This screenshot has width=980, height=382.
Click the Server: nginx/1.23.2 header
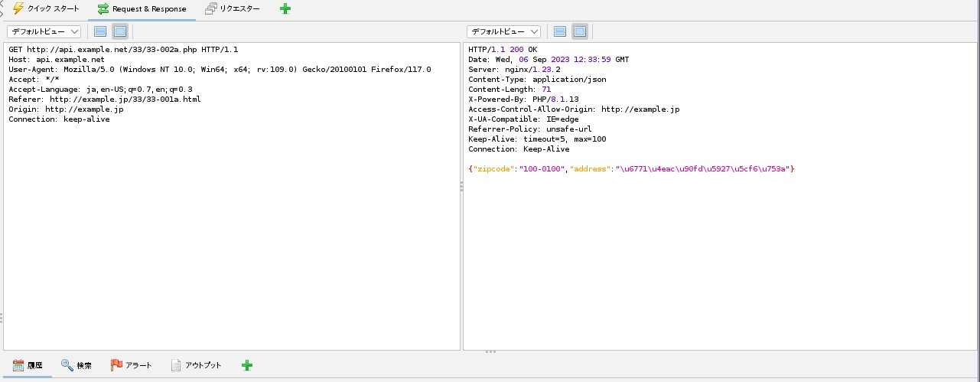tap(514, 69)
